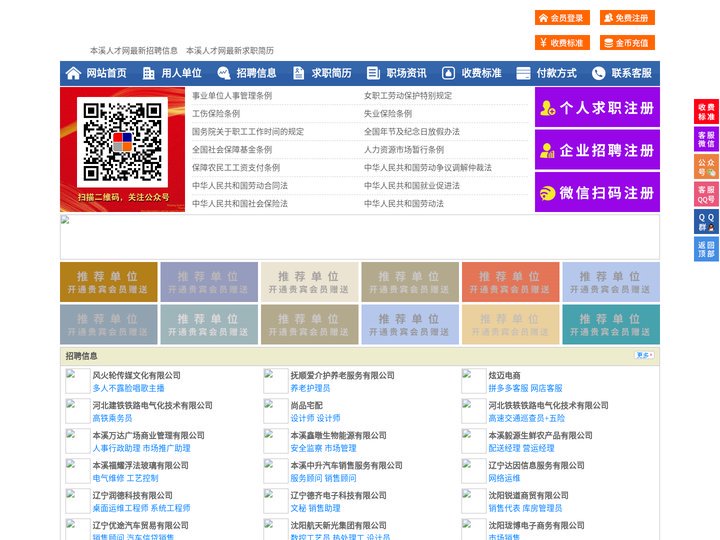Click the news icon beside 职场资讯
This screenshot has width=720, height=540.
373,73
